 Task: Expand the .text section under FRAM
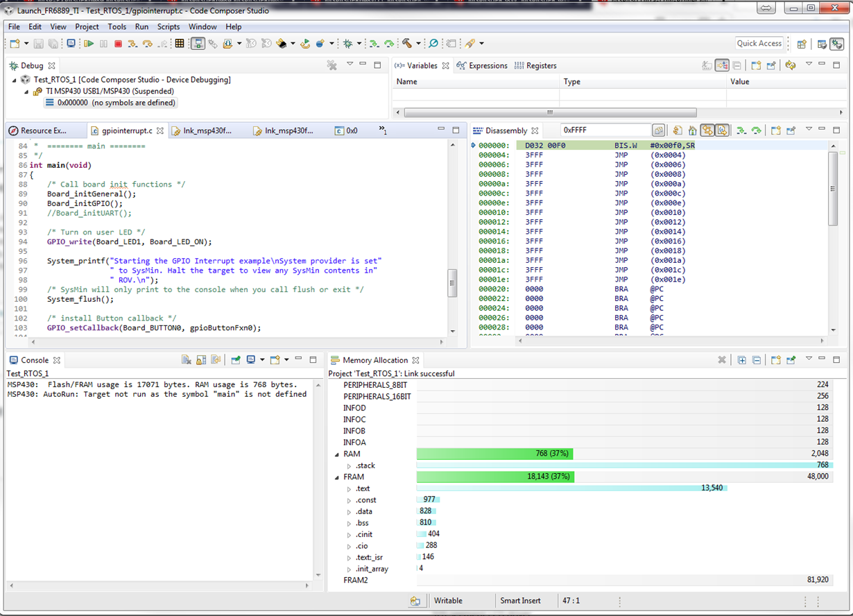pos(349,489)
